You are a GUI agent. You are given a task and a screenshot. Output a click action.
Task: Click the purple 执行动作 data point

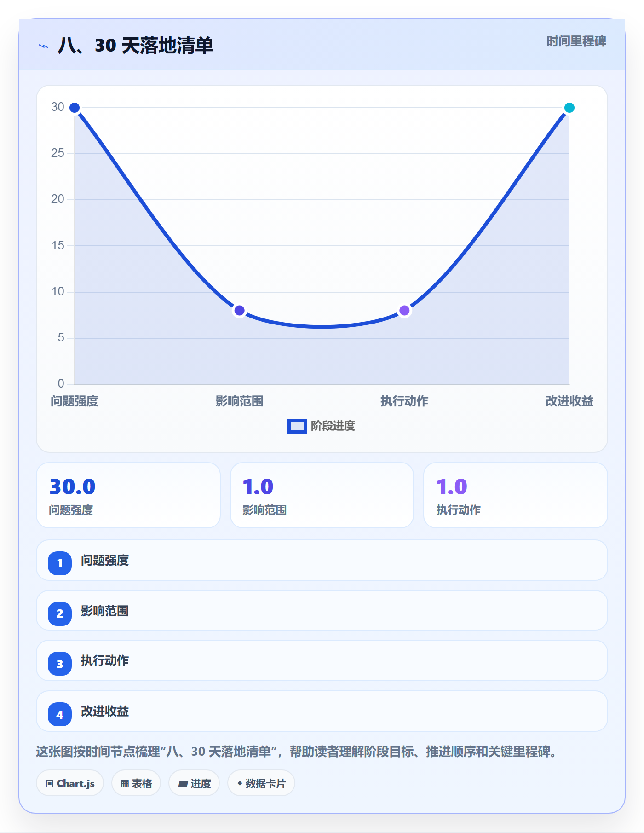[x=404, y=310]
